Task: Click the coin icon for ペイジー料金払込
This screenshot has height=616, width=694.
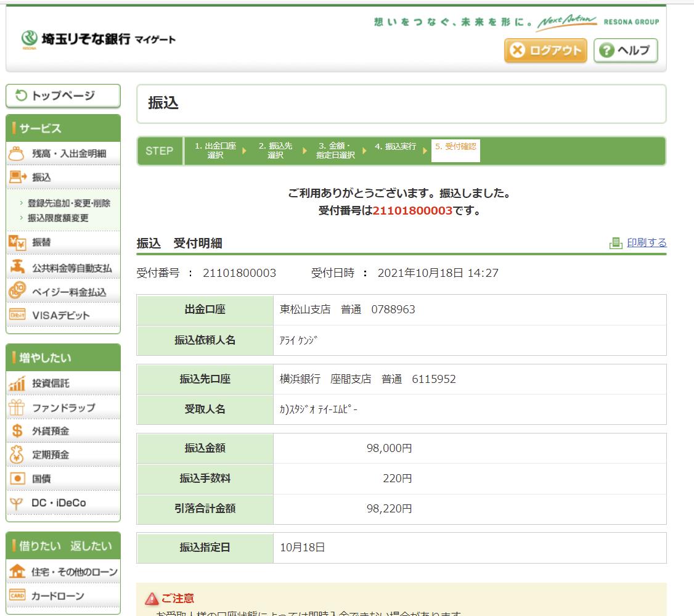Action: (17, 290)
